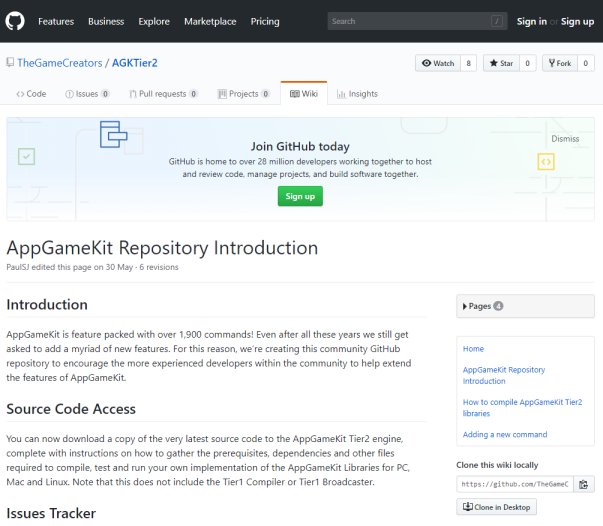Click the Introduction heading
The image size is (603, 526).
(x=47, y=305)
